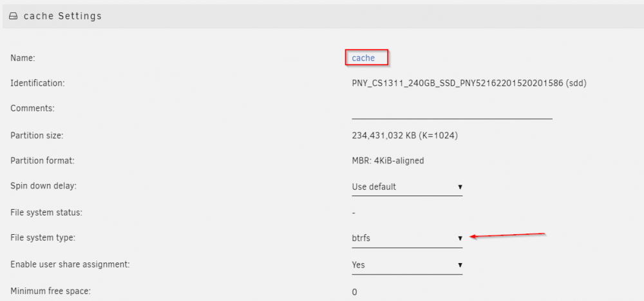
Task: Click the Comments: label
Action: point(32,109)
